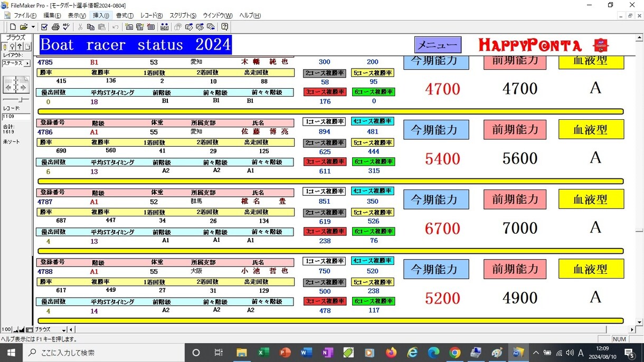Image resolution: width=644 pixels, height=362 pixels.
Task: Open the ブラウズ mode popup at bottom
Action: 51,330
